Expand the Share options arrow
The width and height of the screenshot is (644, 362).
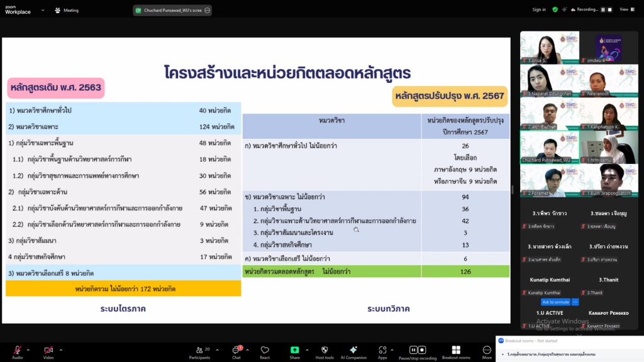(x=307, y=350)
